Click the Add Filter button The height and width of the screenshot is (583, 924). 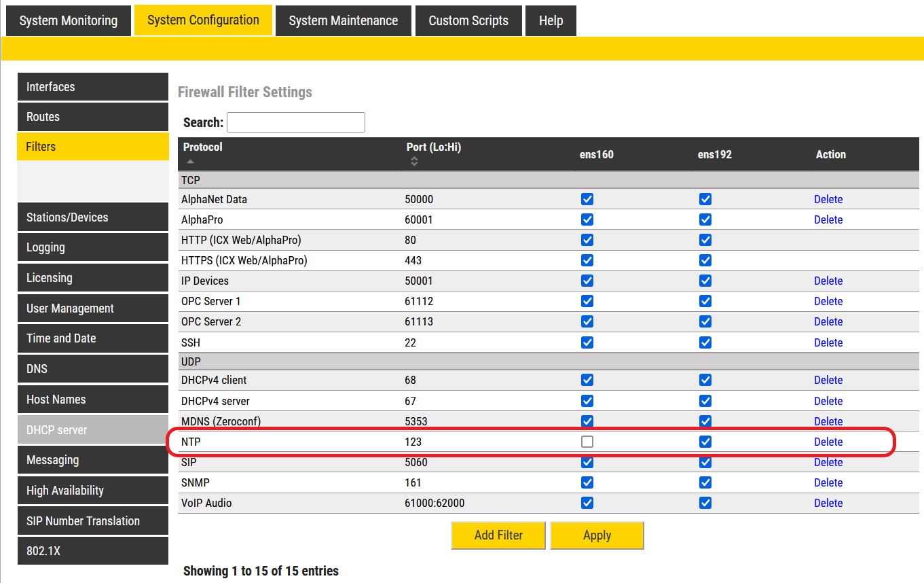498,535
